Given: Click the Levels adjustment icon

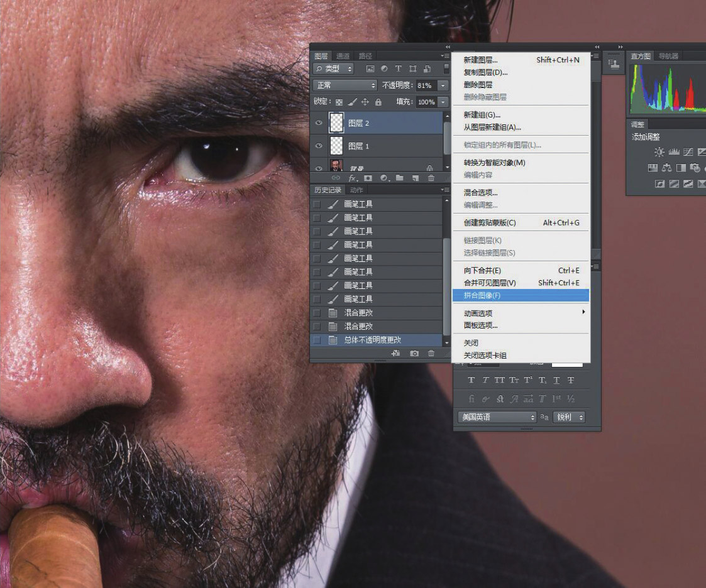Looking at the screenshot, I should [674, 152].
